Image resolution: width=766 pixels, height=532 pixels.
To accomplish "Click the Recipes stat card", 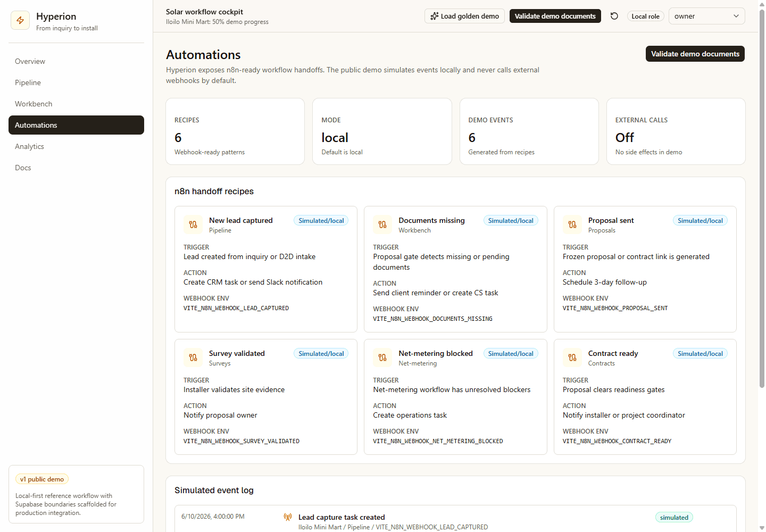I will pyautogui.click(x=235, y=131).
